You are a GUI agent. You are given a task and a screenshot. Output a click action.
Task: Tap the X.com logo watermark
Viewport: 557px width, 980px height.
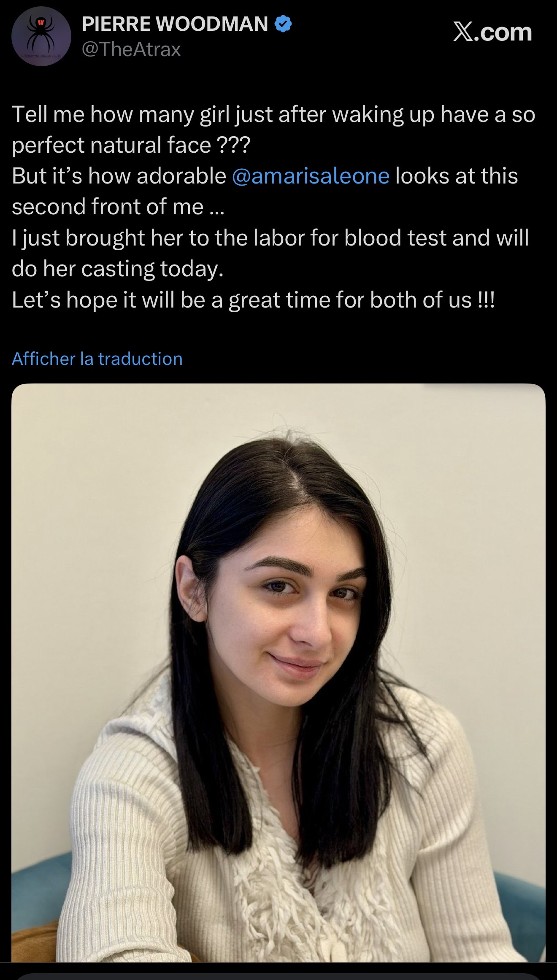492,32
